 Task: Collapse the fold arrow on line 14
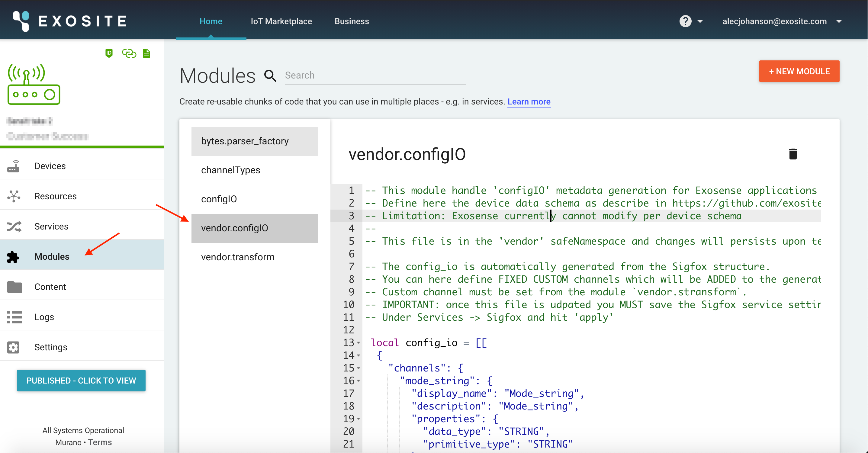tap(358, 355)
